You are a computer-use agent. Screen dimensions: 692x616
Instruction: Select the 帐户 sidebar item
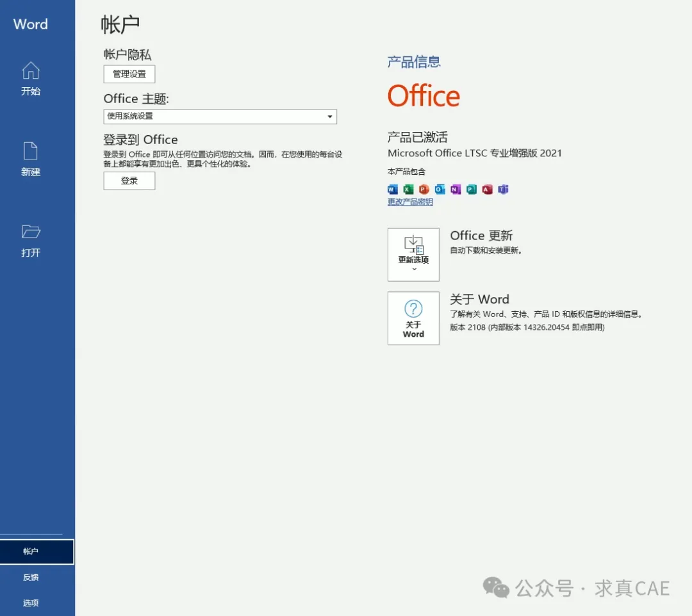[37, 551]
